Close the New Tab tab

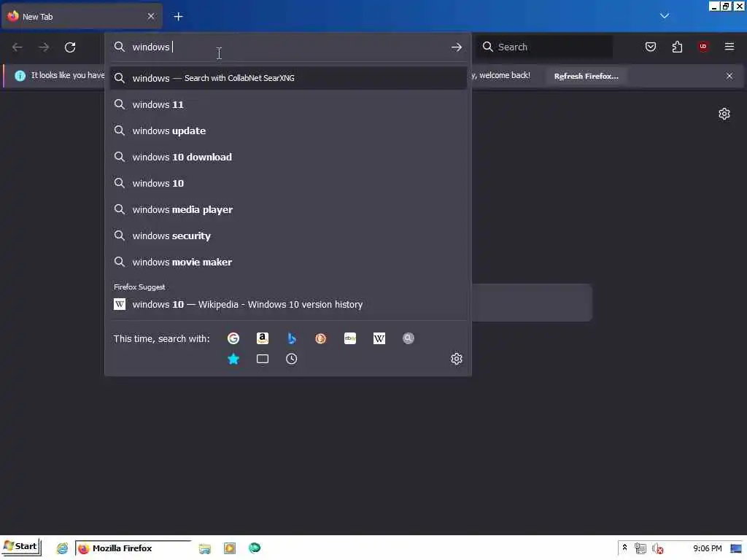(x=151, y=16)
